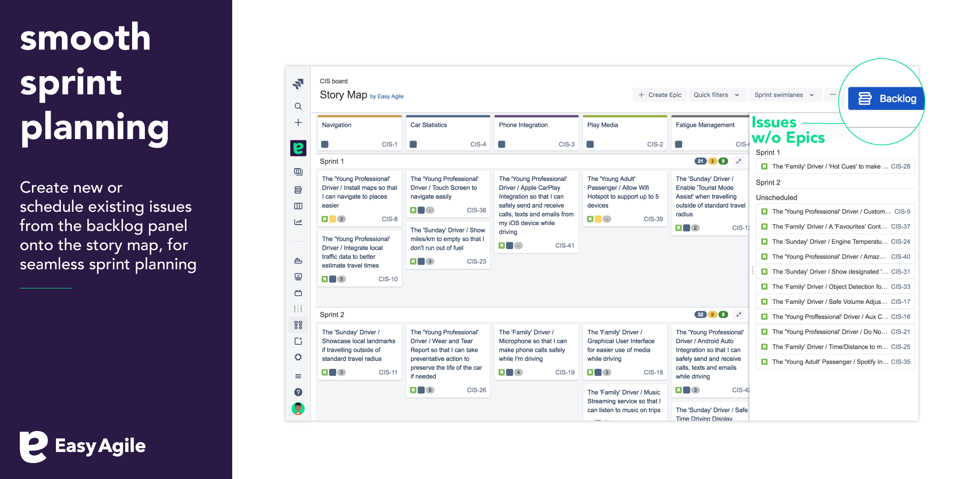Click the Create Epic button
This screenshot has height=479, width=980.
pyautogui.click(x=659, y=95)
